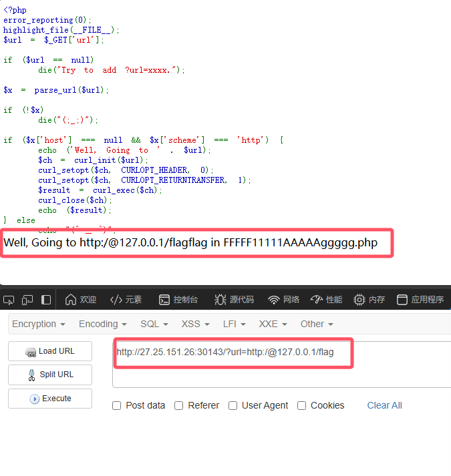The image size is (451, 476).
Task: Activate the inspect element picker icon
Action: coord(9,300)
